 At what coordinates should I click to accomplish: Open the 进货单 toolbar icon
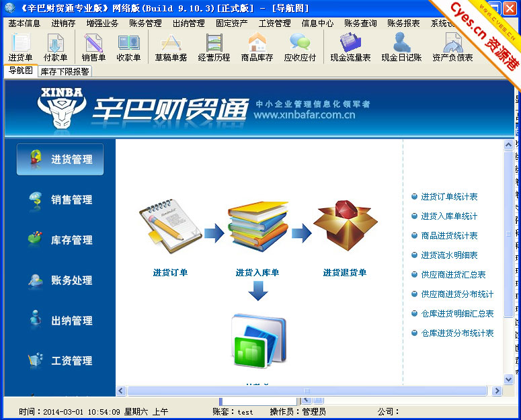pyautogui.click(x=21, y=47)
